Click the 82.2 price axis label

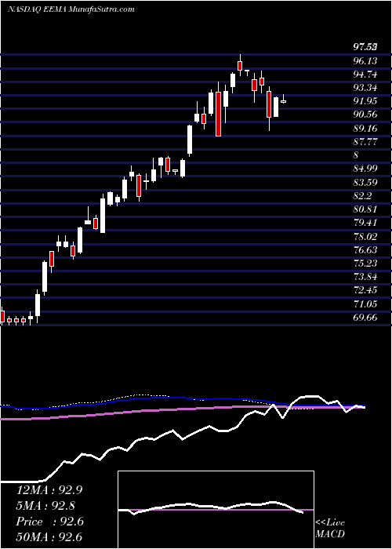click(x=362, y=196)
